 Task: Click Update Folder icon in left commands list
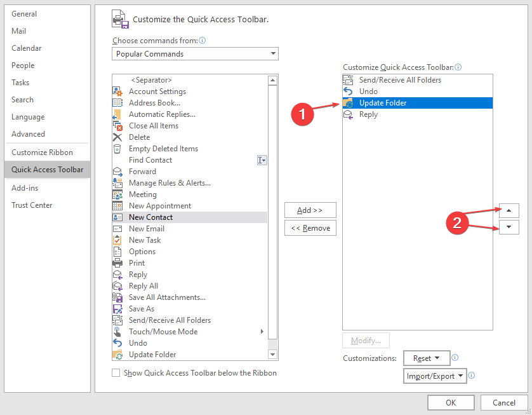coord(117,355)
